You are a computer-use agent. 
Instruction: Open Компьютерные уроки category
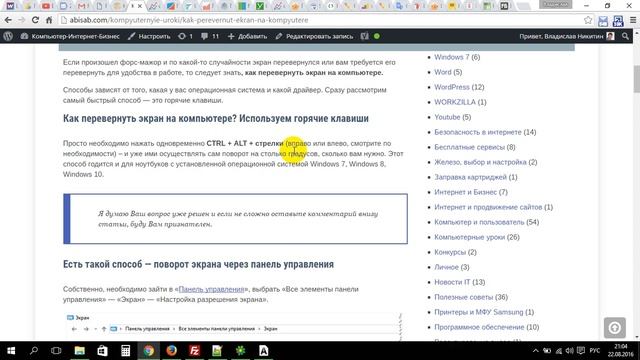(469, 237)
